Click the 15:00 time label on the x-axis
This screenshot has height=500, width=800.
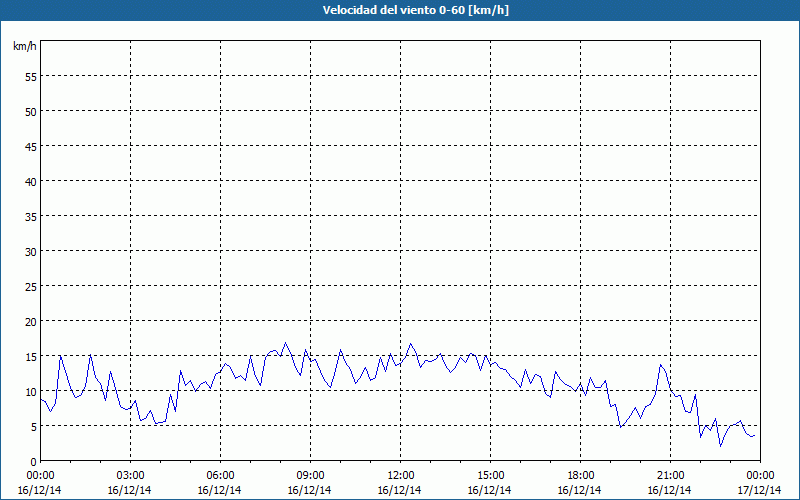click(490, 476)
